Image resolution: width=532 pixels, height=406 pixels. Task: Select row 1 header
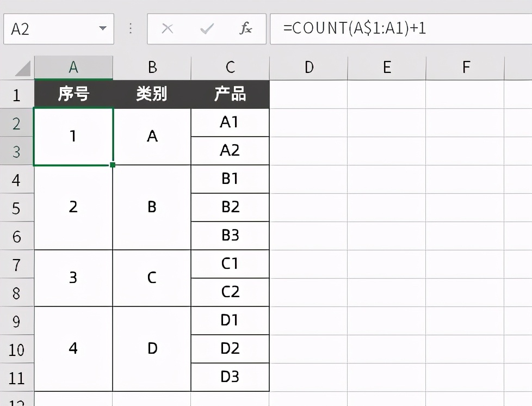(x=17, y=95)
